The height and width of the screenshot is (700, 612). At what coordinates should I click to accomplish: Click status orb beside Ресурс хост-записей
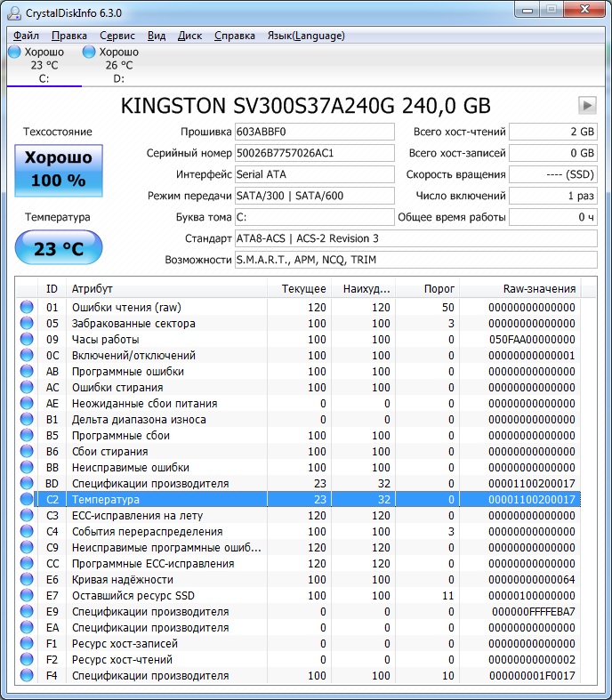(x=27, y=643)
